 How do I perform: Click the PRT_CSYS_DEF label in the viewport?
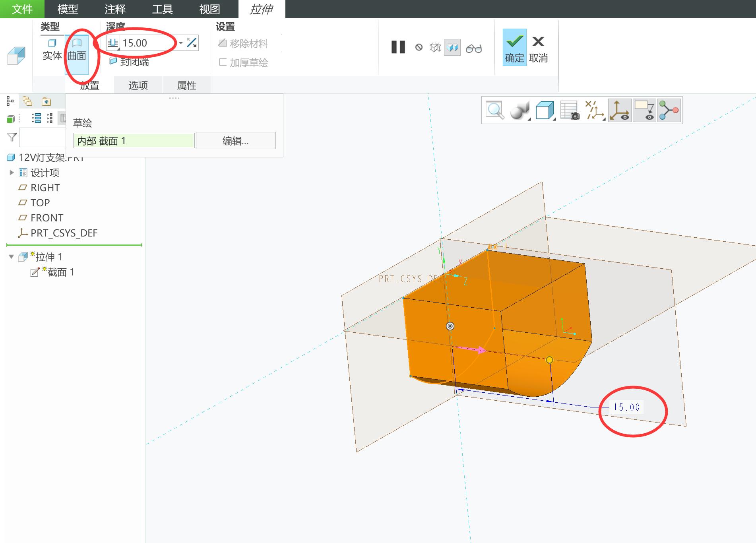click(x=411, y=279)
